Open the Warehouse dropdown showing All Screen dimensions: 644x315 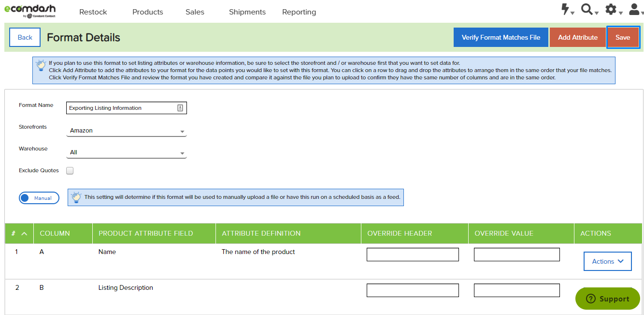tap(126, 152)
